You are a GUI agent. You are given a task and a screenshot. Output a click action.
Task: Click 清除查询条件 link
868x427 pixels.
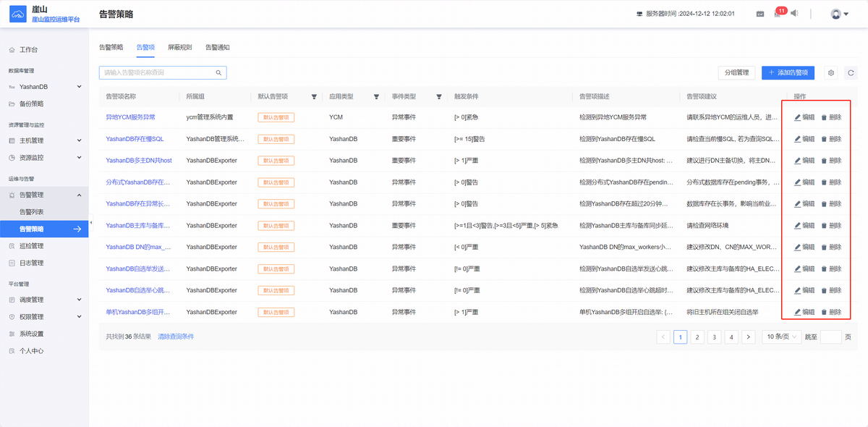176,337
